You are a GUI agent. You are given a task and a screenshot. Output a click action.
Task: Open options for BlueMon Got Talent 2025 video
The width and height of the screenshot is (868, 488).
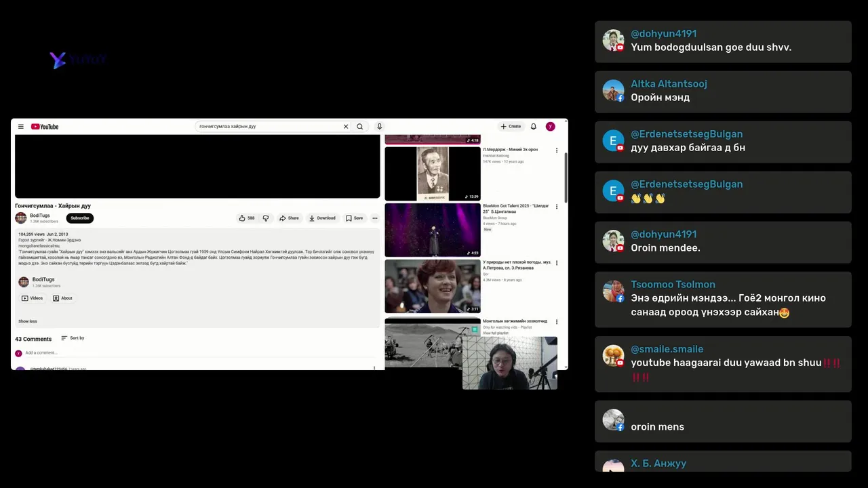[x=557, y=207]
